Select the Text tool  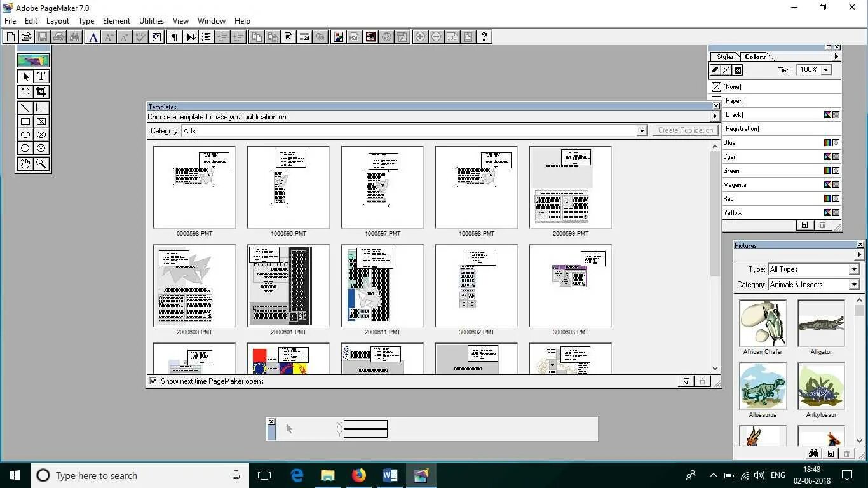coord(41,76)
